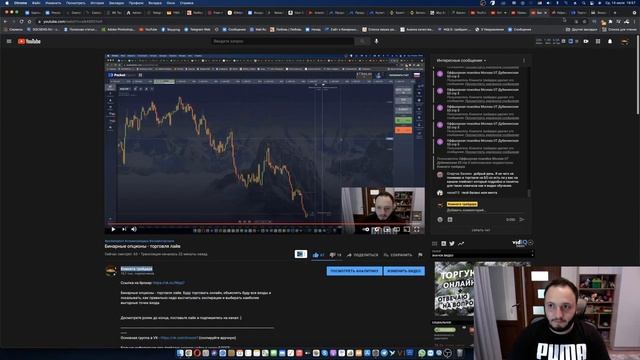Click the Sell (orange) button in the trading video
The image size is (640, 360).
pyautogui.click(x=403, y=130)
